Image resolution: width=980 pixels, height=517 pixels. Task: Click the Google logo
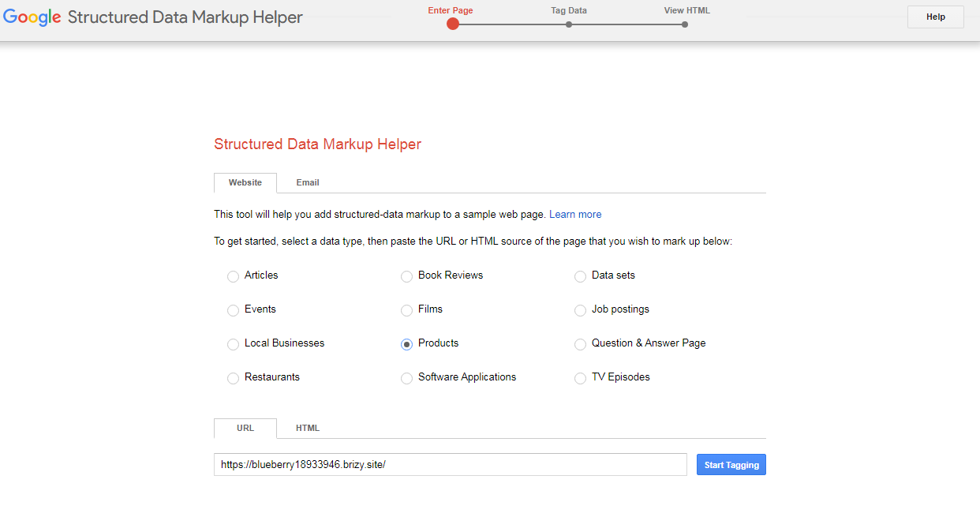point(32,17)
